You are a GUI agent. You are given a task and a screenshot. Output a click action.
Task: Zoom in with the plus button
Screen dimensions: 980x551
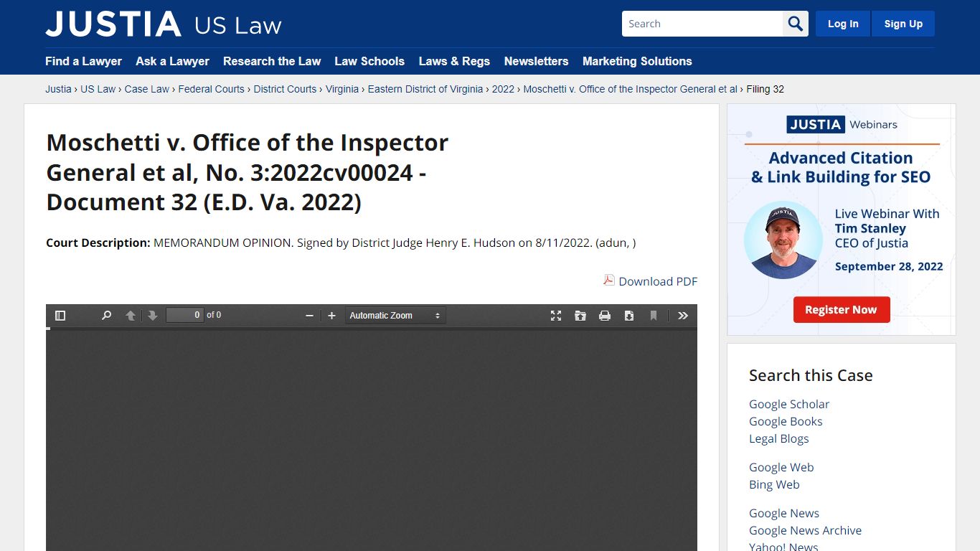tap(331, 316)
